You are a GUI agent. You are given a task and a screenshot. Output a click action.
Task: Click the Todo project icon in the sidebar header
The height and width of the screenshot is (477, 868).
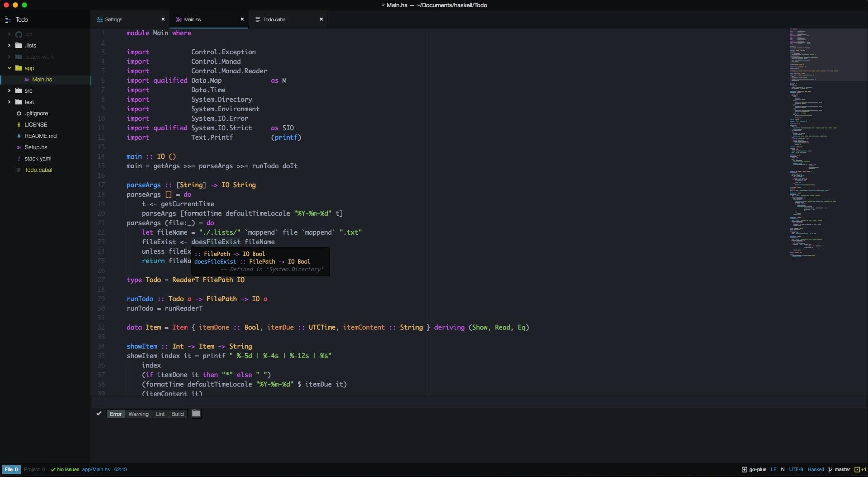[x=7, y=19]
